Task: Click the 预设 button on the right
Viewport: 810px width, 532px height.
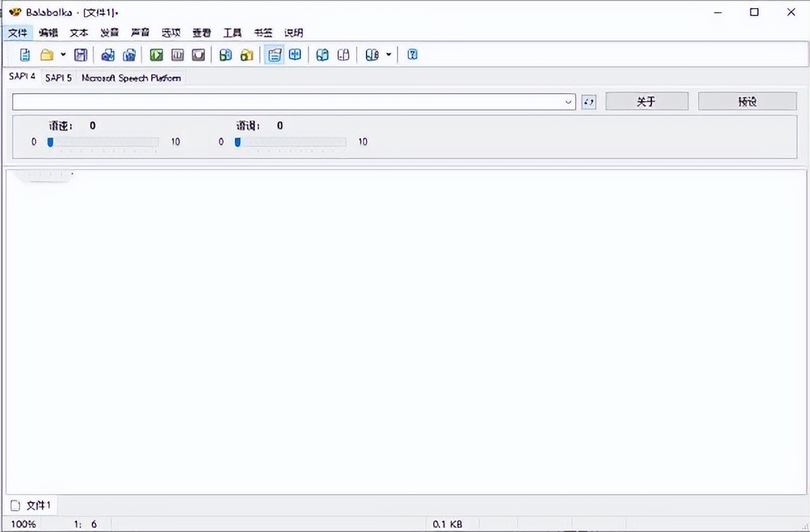Action: (x=747, y=101)
